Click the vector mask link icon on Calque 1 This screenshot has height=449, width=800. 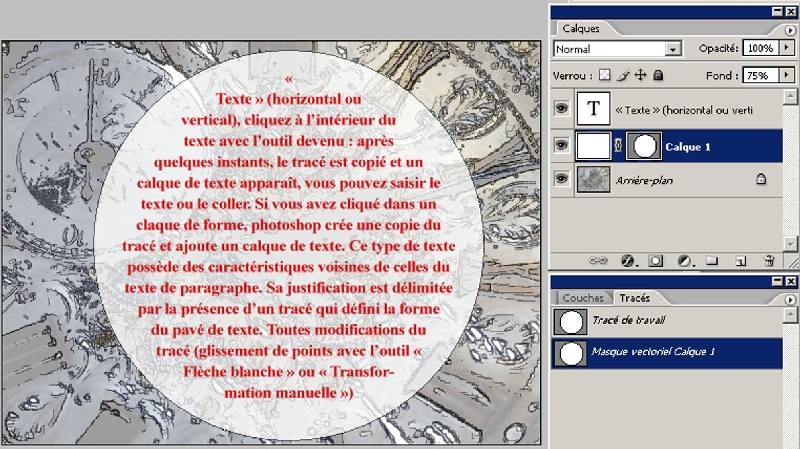point(618,145)
